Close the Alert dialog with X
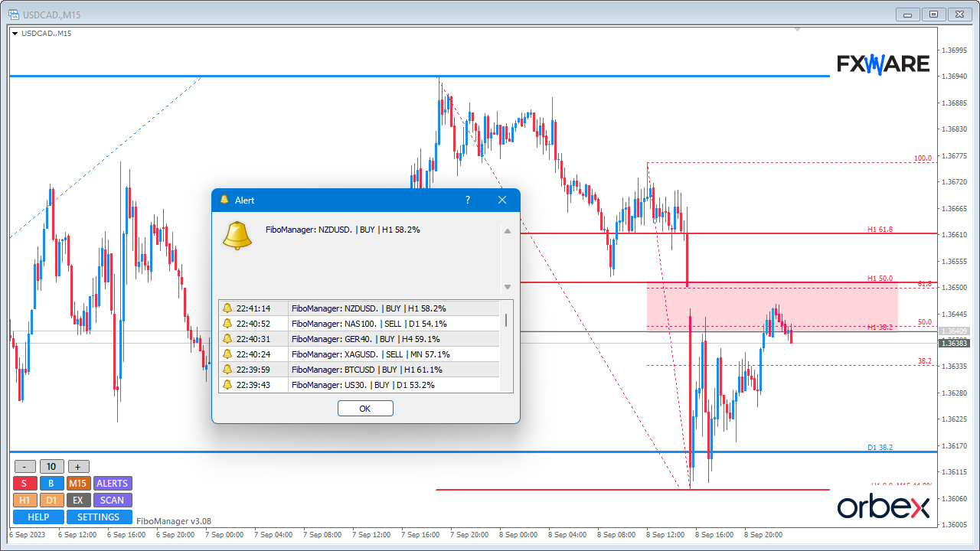980x551 pixels. [502, 200]
